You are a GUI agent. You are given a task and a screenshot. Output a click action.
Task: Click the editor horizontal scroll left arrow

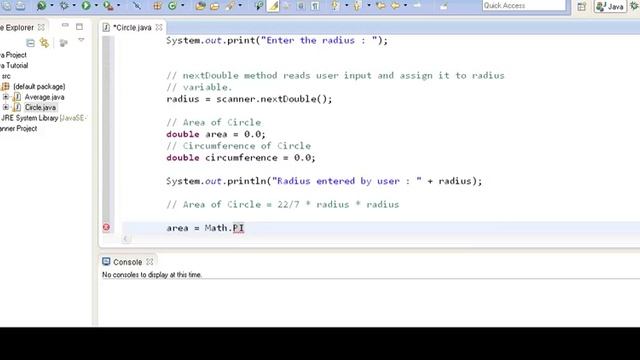[126, 238]
